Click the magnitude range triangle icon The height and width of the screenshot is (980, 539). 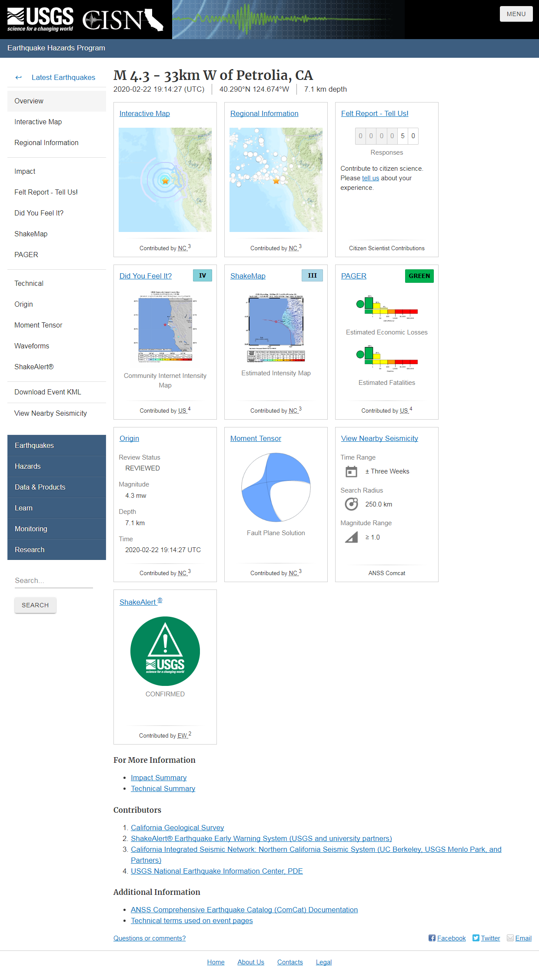[351, 537]
